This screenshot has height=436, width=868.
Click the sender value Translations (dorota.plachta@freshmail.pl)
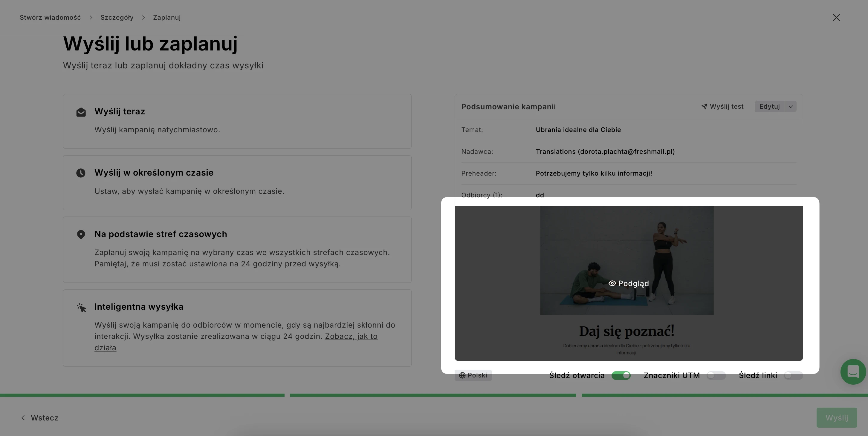pyautogui.click(x=605, y=151)
